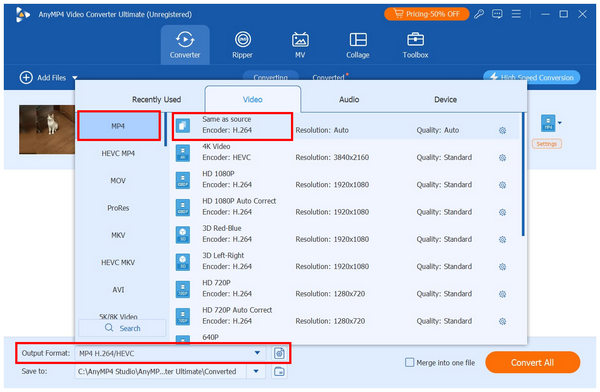Open the hamburger menu
The width and height of the screenshot is (600, 392).
[516, 14]
